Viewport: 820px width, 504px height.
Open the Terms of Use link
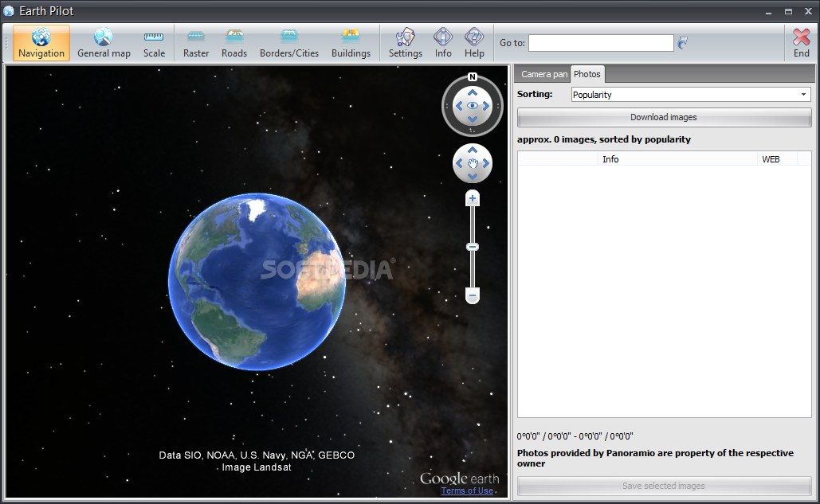[467, 491]
